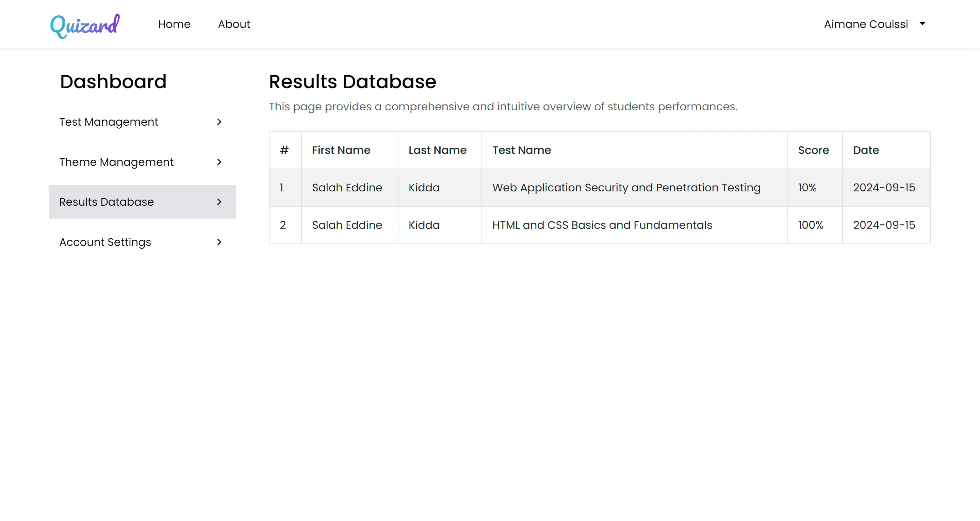Select the row number 2 cell
Image resolution: width=980 pixels, height=521 pixels.
pos(285,225)
